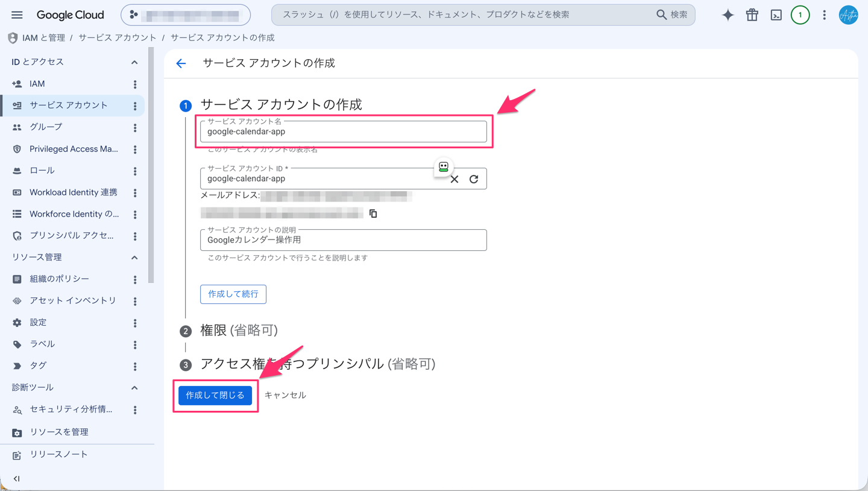This screenshot has height=491, width=868.
Task: Open the main navigation hamburger menu
Action: tap(17, 15)
